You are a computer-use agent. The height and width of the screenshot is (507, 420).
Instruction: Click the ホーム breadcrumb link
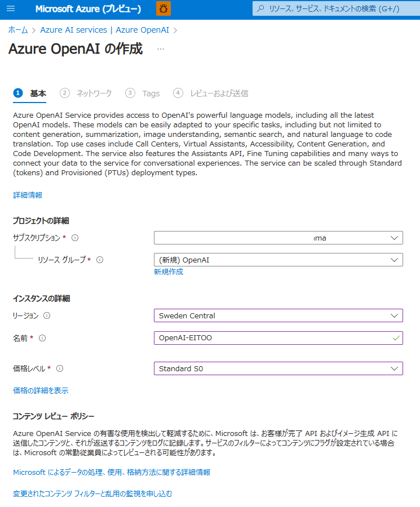pyautogui.click(x=18, y=30)
